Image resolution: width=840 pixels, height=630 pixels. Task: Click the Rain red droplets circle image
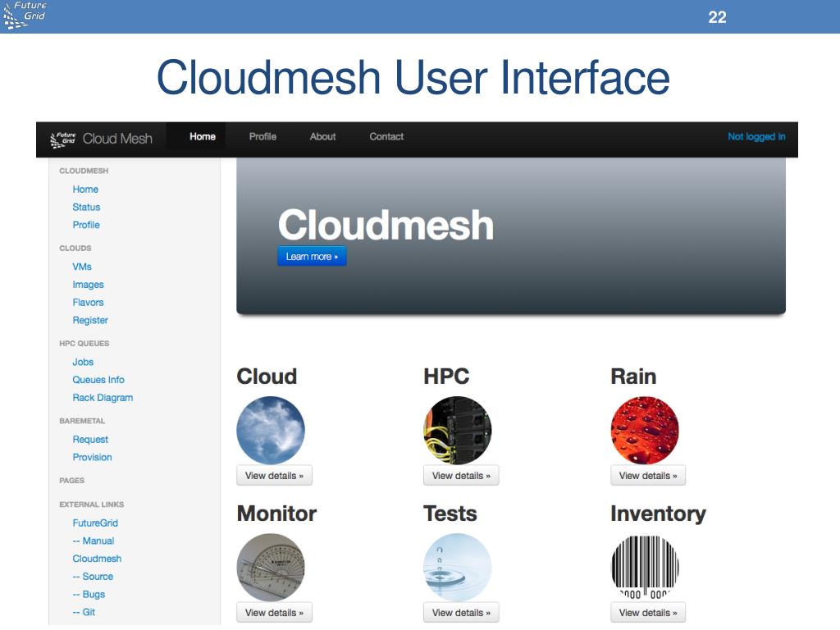[645, 430]
